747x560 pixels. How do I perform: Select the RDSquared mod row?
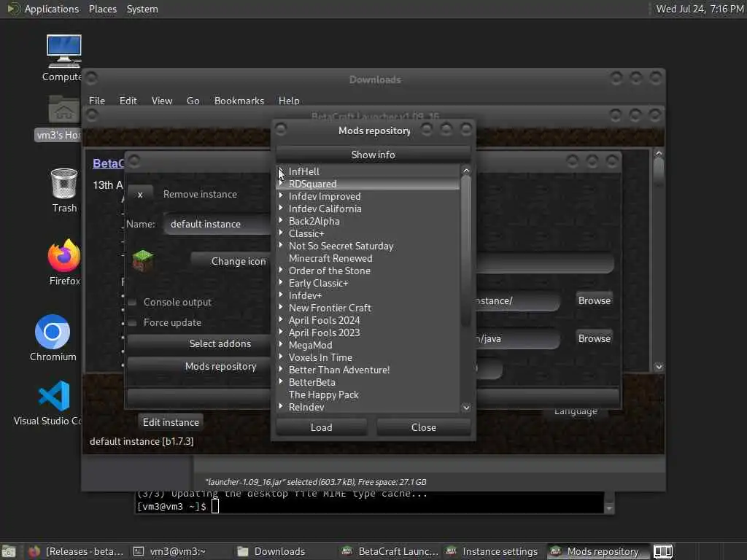[x=368, y=184]
